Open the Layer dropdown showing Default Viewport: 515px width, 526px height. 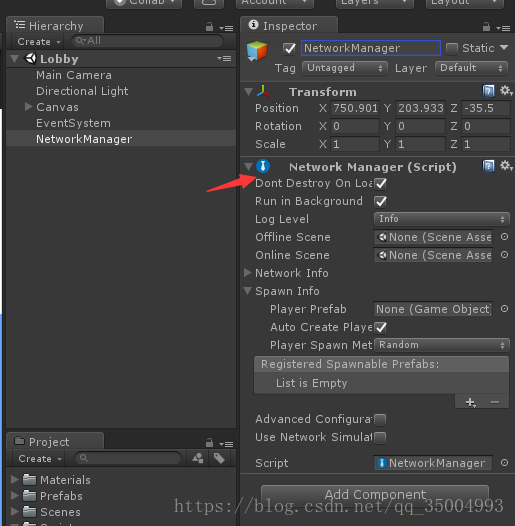click(x=471, y=68)
